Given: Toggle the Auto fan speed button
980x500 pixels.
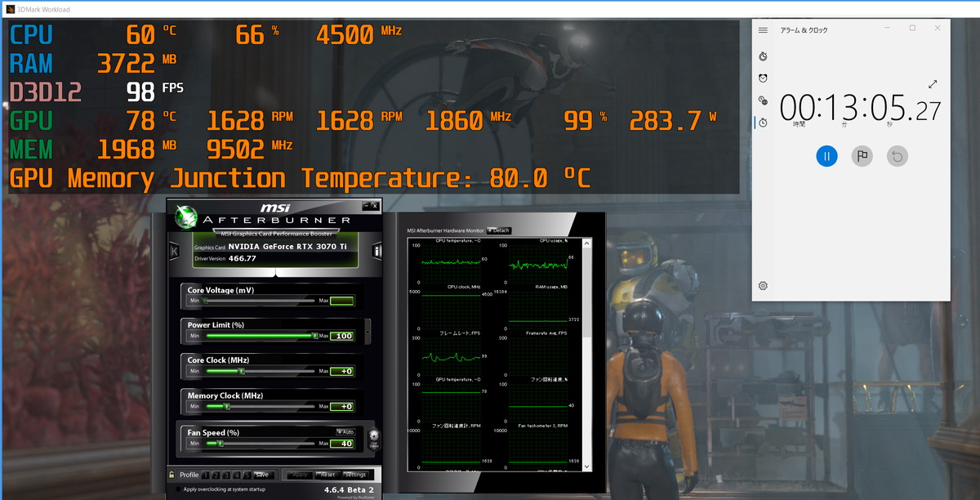Looking at the screenshot, I should tap(345, 431).
